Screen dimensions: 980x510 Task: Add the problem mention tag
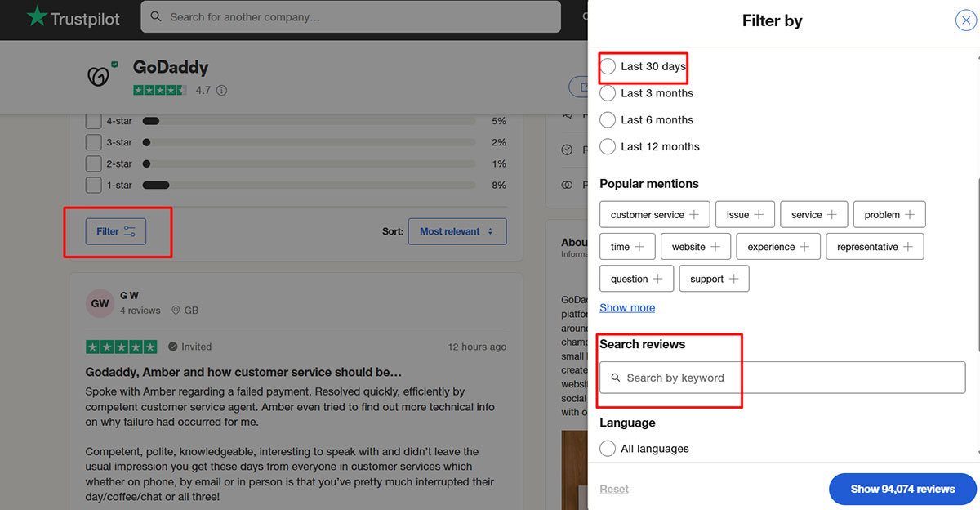tap(889, 215)
